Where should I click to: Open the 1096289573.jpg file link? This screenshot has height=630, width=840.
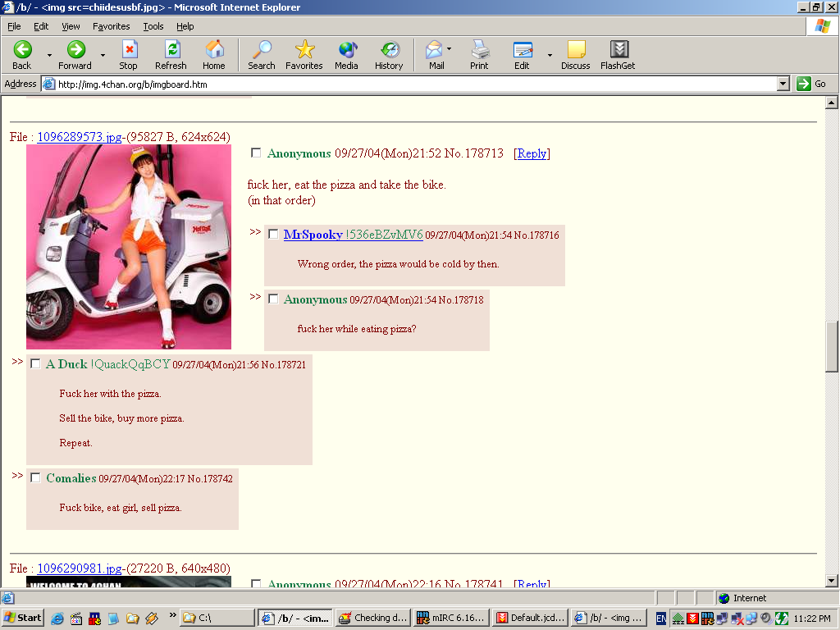[80, 137]
